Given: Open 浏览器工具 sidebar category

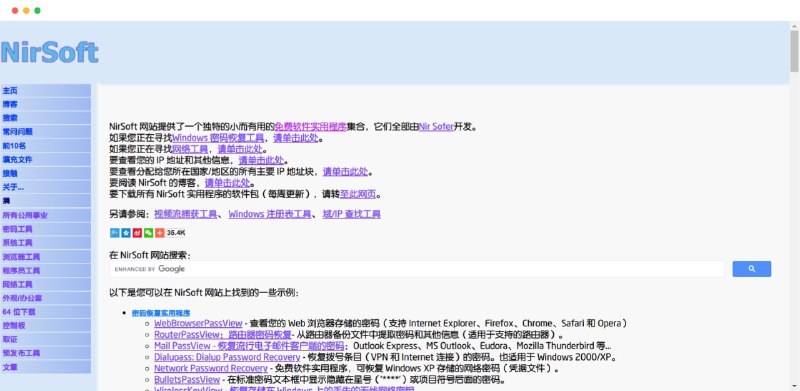Looking at the screenshot, I should pyautogui.click(x=46, y=257).
